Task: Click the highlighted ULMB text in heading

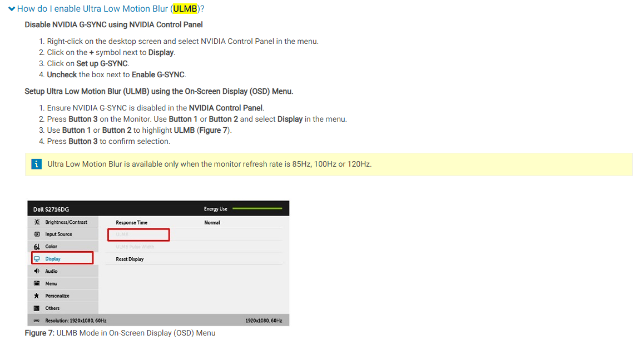Action: click(185, 9)
